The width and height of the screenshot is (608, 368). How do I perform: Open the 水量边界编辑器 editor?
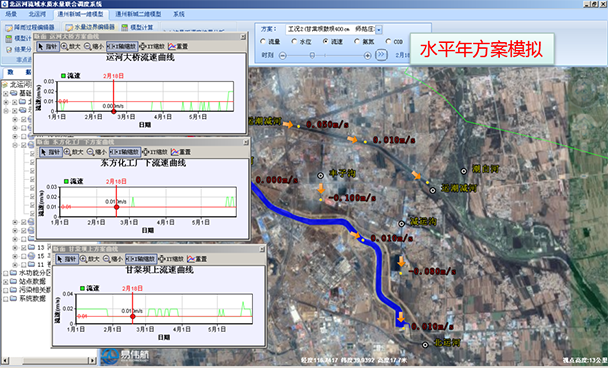(x=90, y=28)
